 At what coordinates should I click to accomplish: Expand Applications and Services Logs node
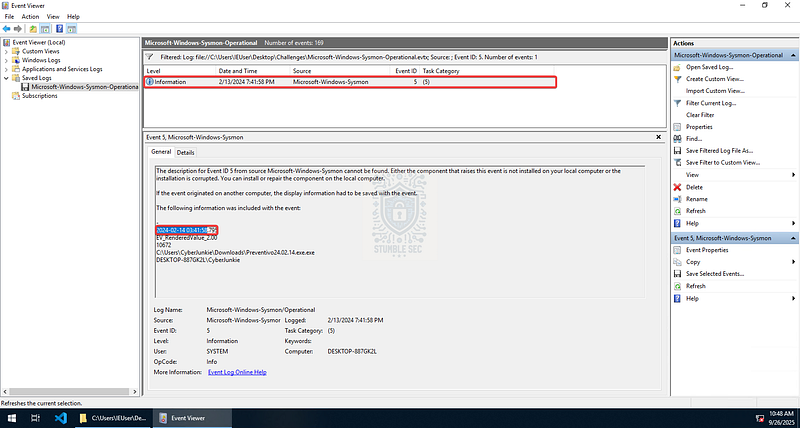click(x=6, y=69)
